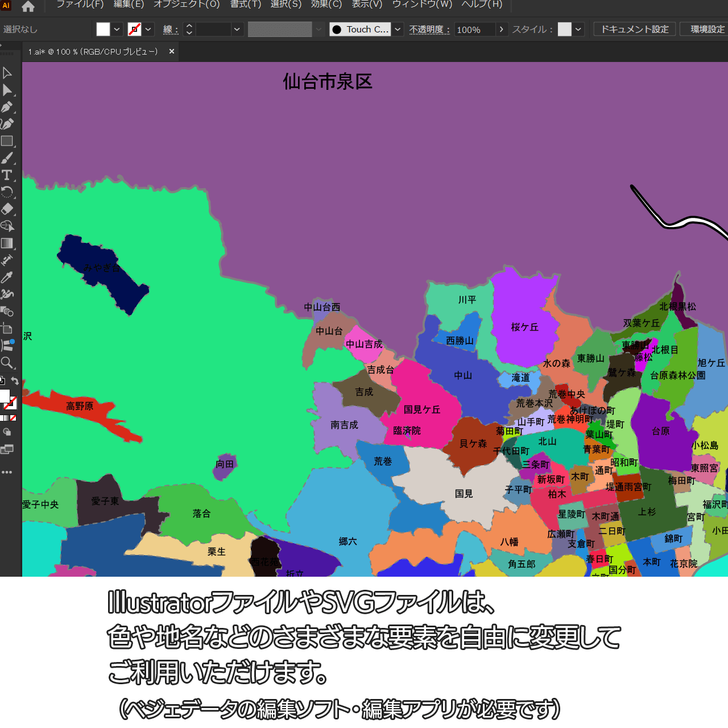Choose the Eraser tool
Image resolution: width=728 pixels, height=728 pixels.
(x=7, y=209)
